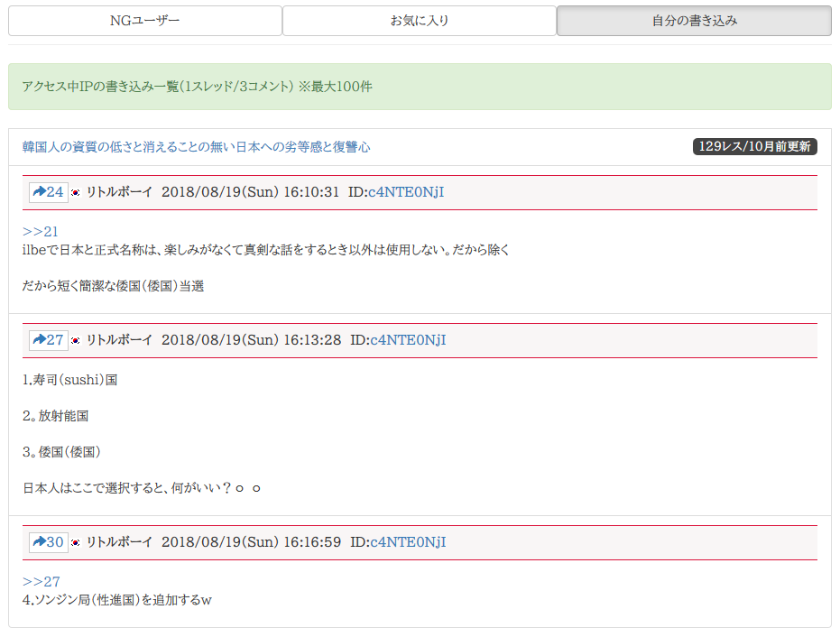
Task: Click username リトルボーイ on post 24
Action: pos(119,192)
